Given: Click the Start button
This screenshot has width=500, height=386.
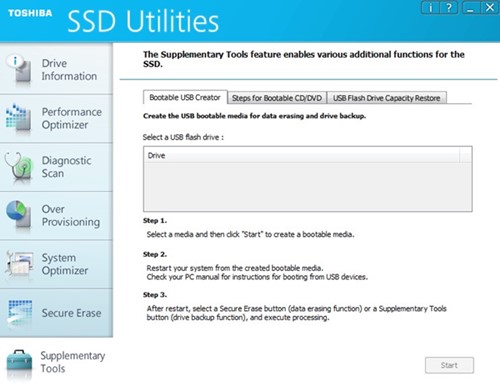Looking at the screenshot, I should 449,365.
